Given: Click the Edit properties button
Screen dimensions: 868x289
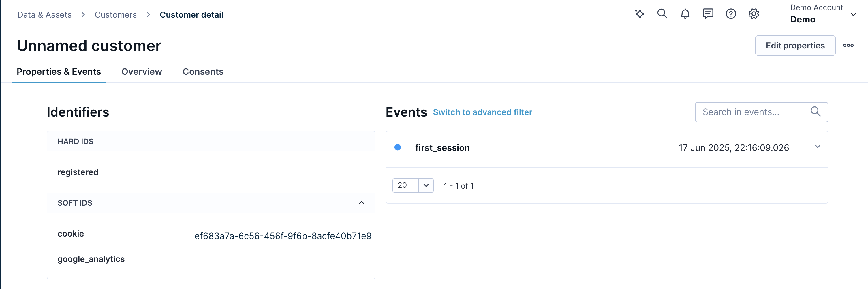Looking at the screenshot, I should coord(795,45).
